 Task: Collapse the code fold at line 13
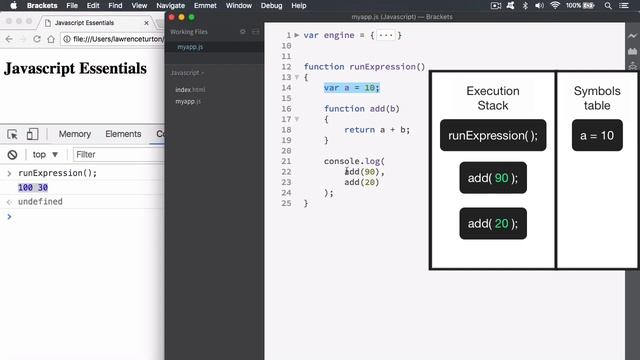point(297,77)
